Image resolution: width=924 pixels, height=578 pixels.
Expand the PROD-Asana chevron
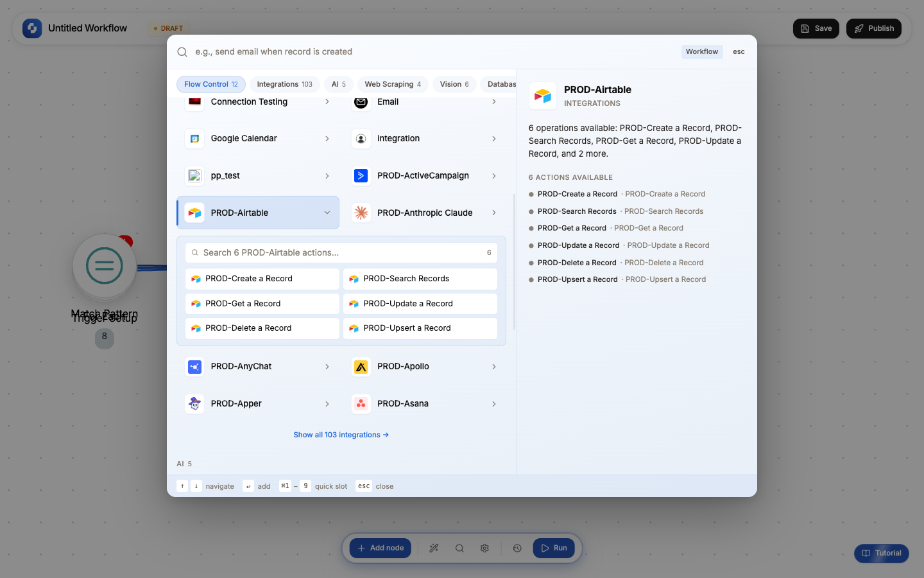point(494,404)
